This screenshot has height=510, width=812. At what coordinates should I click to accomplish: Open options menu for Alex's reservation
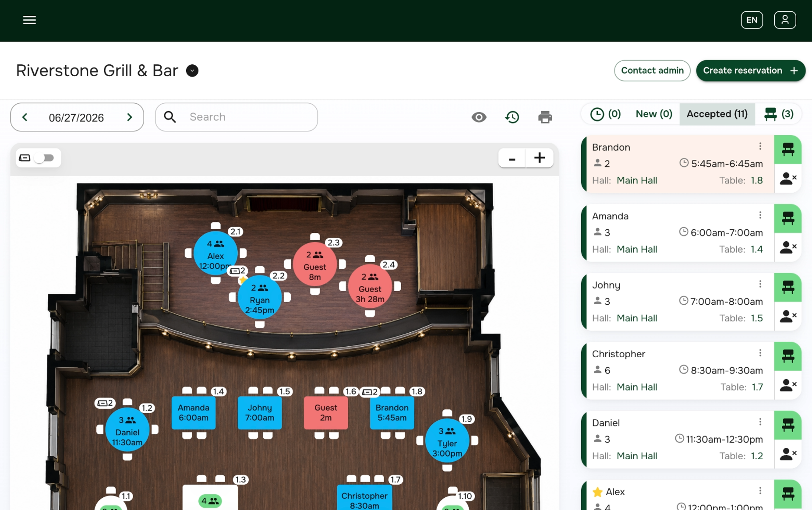pos(760,491)
